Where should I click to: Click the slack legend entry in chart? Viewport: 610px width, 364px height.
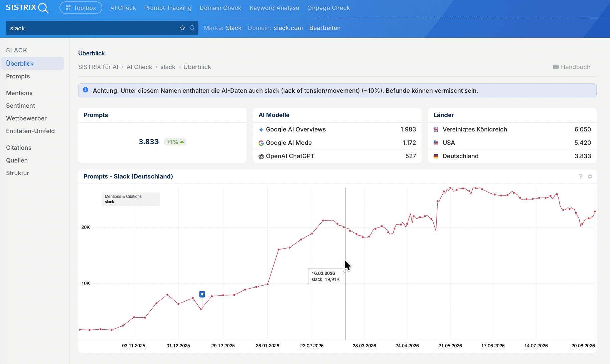(x=110, y=202)
